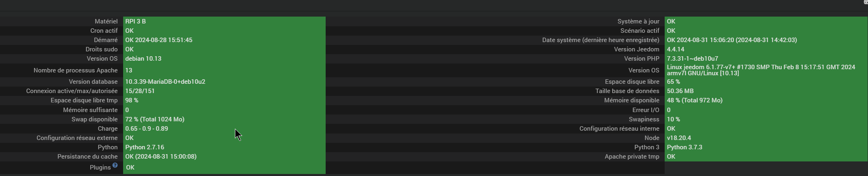Click the Démarré start date value
Image resolution: width=868 pixels, height=176 pixels.
(x=159, y=40)
